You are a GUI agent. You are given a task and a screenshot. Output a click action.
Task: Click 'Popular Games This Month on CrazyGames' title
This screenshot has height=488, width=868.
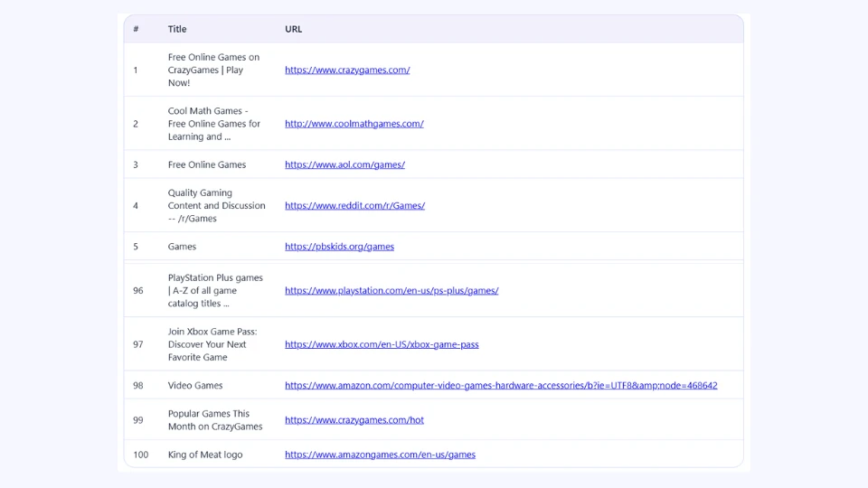[x=214, y=419]
